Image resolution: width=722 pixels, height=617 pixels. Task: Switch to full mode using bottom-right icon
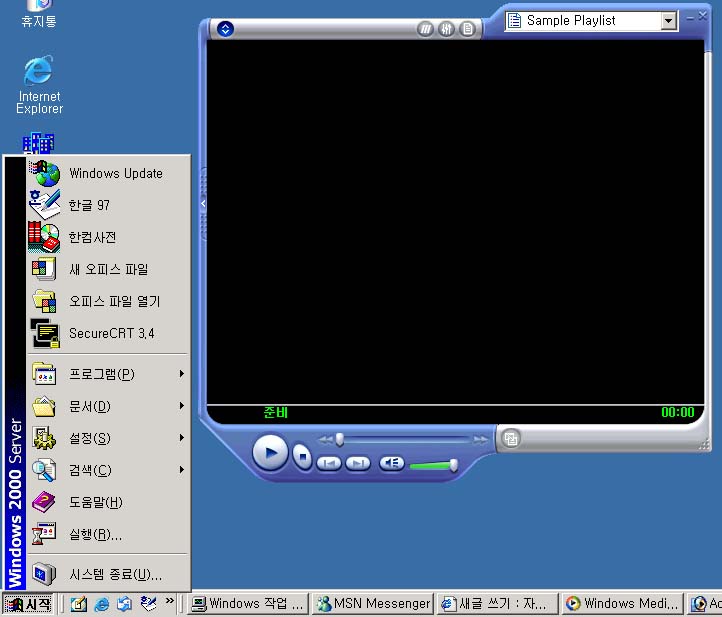point(510,438)
